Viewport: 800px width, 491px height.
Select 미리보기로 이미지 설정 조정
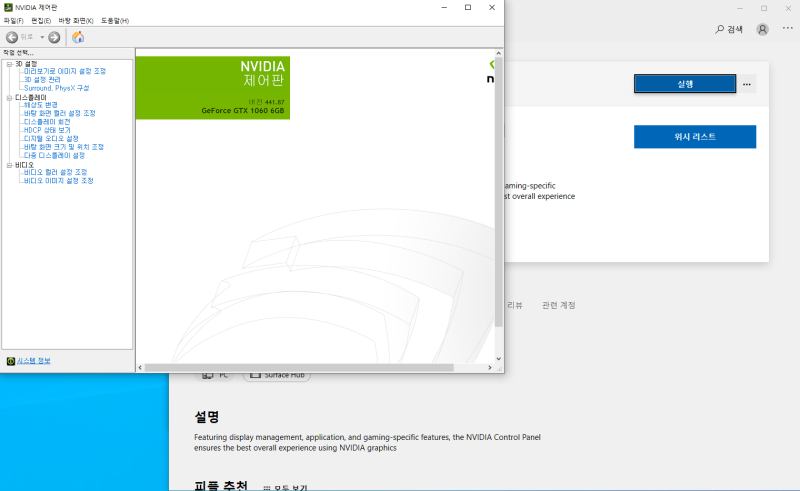(65, 71)
